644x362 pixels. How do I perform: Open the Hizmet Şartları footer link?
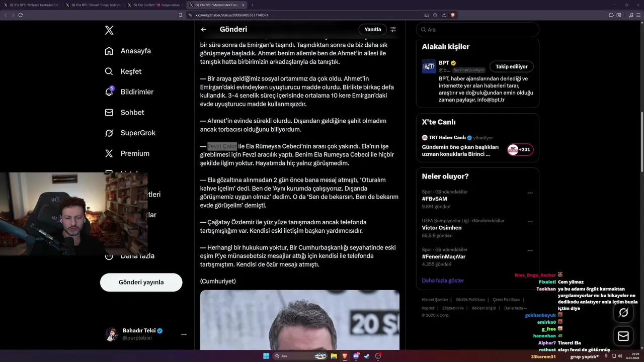tap(435, 300)
